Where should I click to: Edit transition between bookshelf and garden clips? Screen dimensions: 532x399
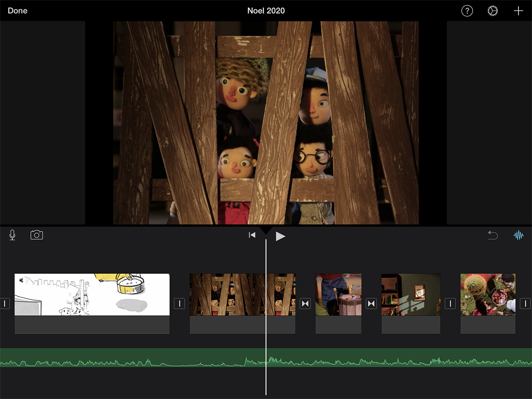coord(450,304)
